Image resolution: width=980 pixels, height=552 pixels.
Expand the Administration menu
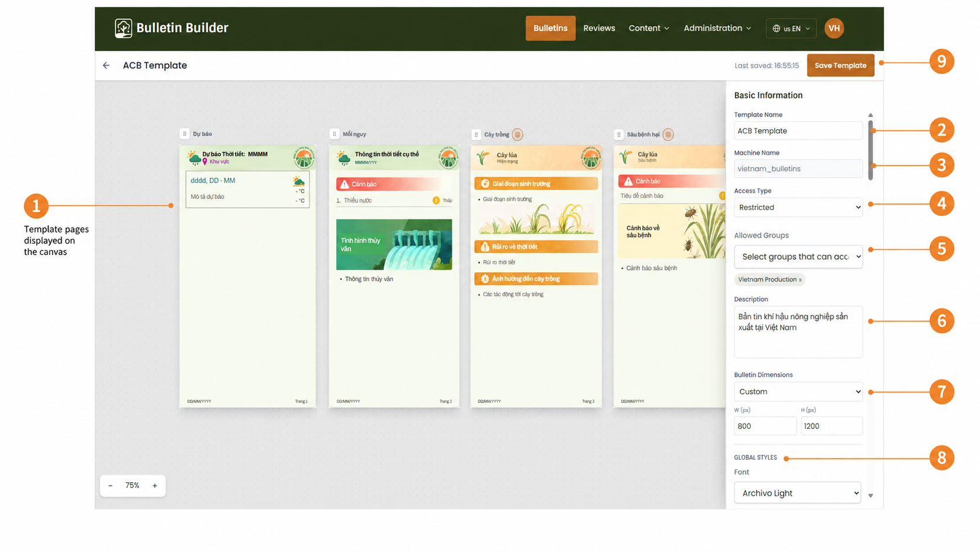pyautogui.click(x=717, y=28)
